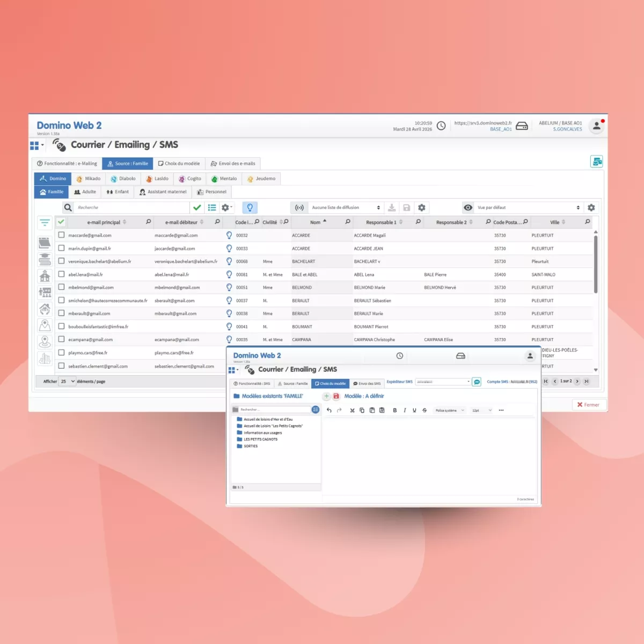The image size is (644, 644).
Task: Select the veronique.bachelart@abelium.fr row checkbox
Action: point(61,261)
